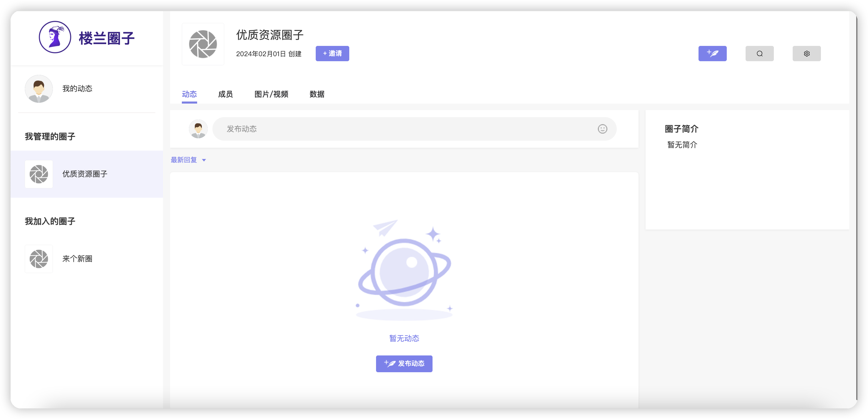
Task: Open circle settings gear icon
Action: pyautogui.click(x=807, y=53)
